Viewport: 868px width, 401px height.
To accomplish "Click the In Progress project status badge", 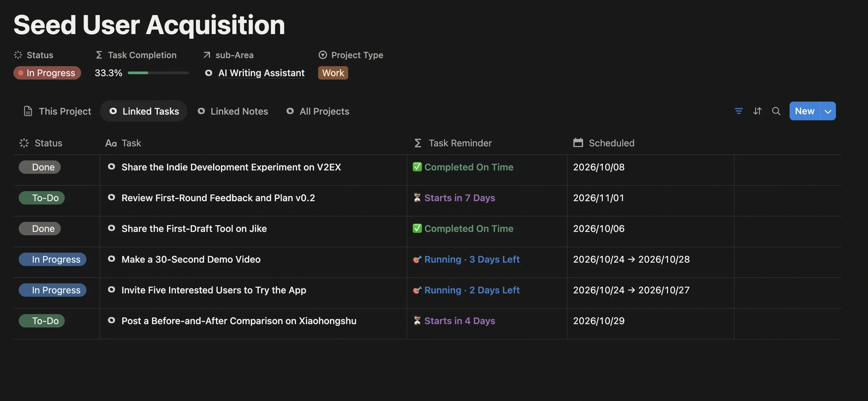I will click(x=47, y=73).
